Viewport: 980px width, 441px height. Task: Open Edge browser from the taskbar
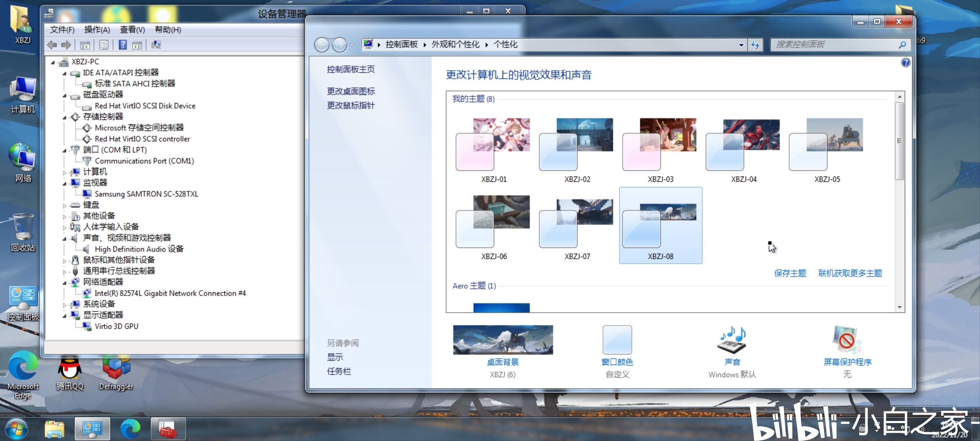tap(130, 429)
